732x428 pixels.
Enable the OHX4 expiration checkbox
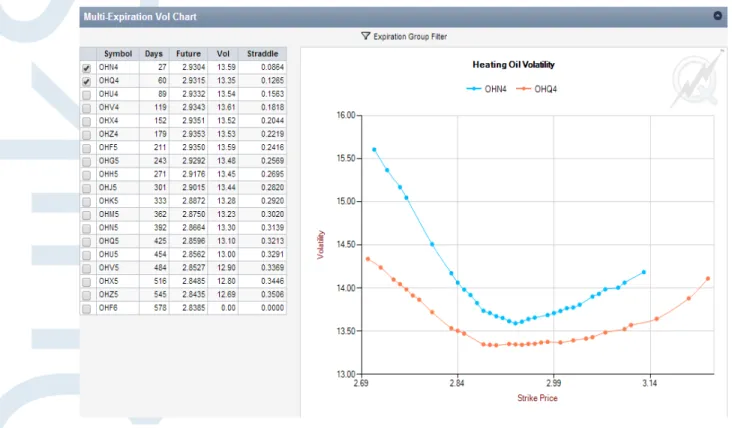point(86,121)
